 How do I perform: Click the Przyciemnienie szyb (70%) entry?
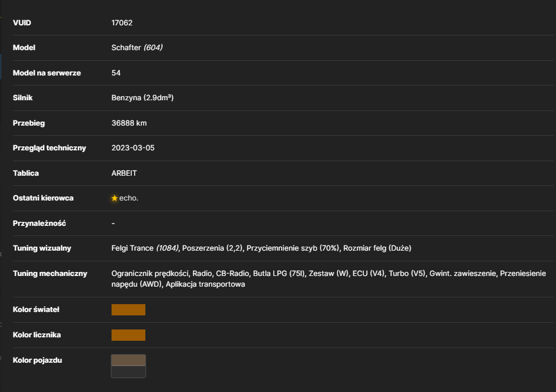click(x=292, y=248)
